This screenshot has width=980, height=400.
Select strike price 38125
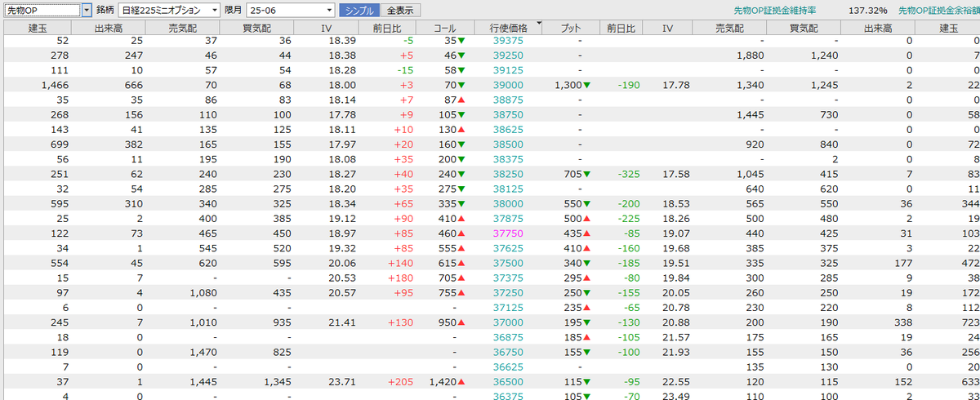click(x=509, y=188)
